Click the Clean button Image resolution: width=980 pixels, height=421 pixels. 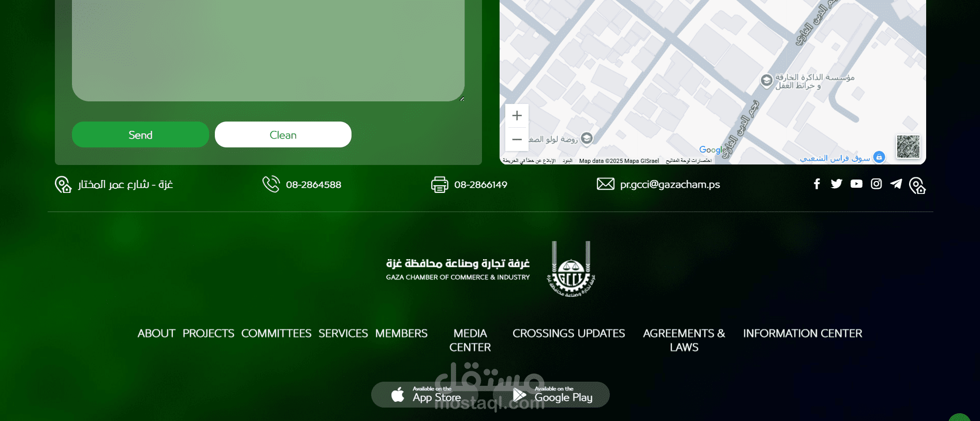[283, 134]
